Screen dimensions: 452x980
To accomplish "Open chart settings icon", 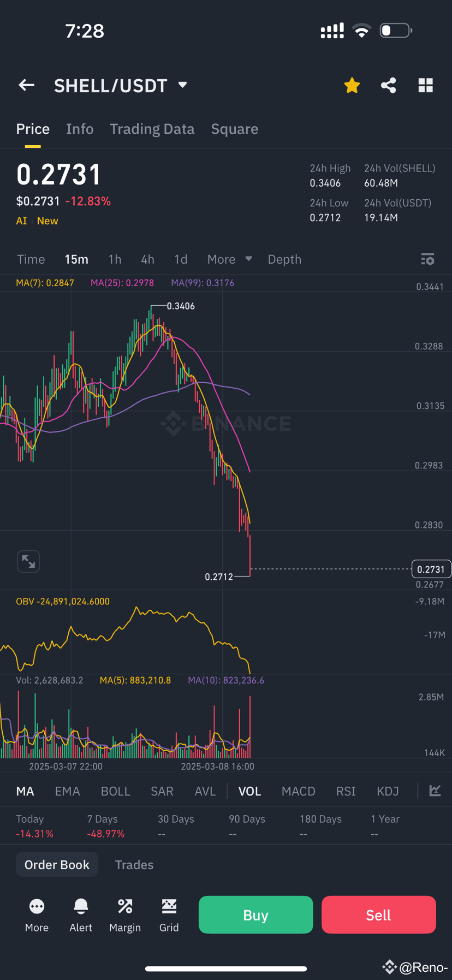I will click(428, 259).
